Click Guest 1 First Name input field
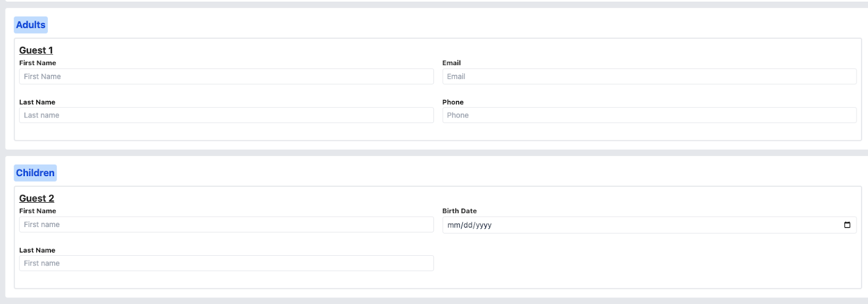 pos(226,76)
